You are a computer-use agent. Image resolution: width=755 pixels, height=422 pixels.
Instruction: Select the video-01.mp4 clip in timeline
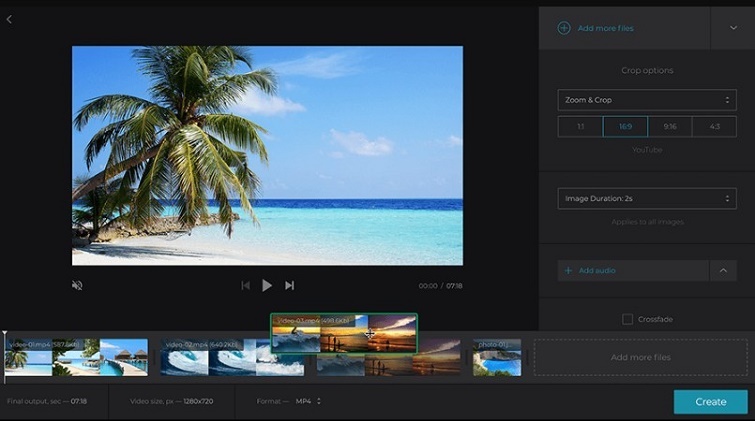76,358
